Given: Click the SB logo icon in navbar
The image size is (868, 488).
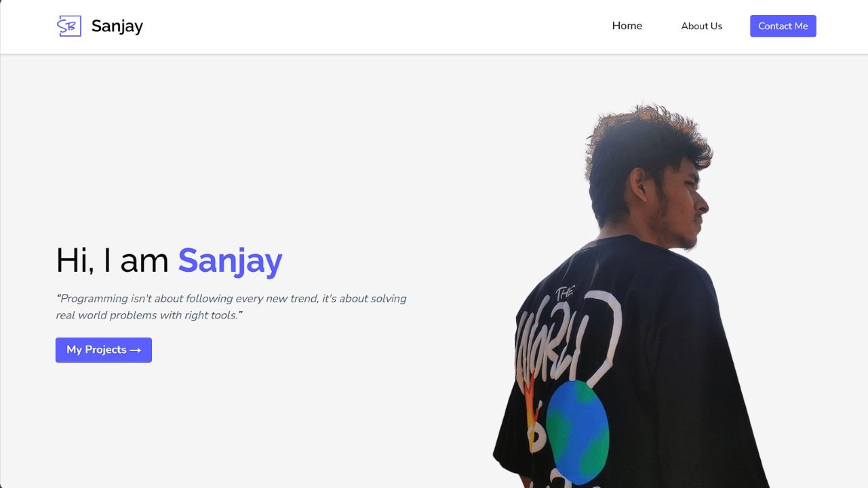Looking at the screenshot, I should point(69,26).
